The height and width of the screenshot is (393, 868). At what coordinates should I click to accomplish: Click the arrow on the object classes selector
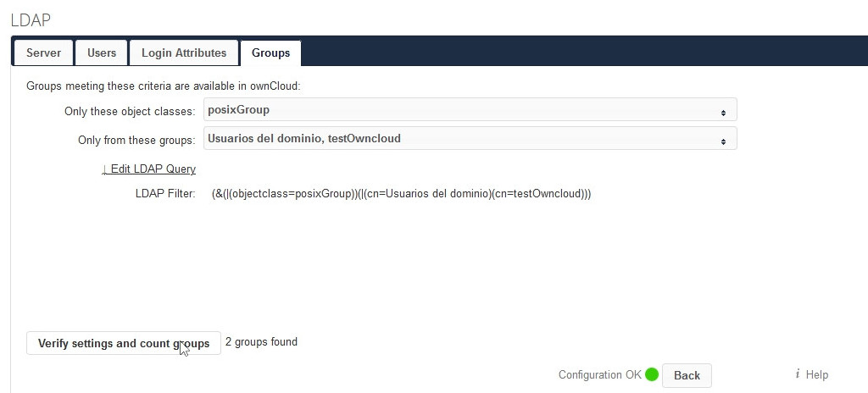723,112
